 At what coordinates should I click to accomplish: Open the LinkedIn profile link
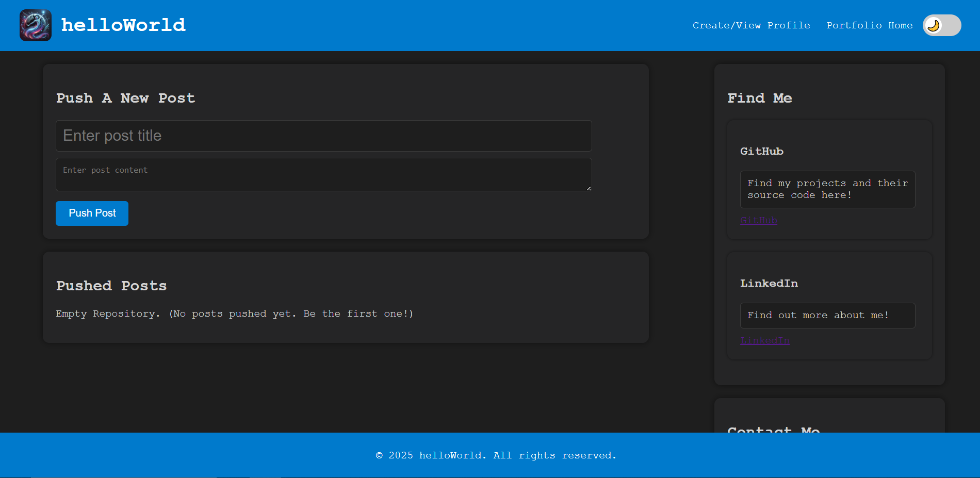pos(764,340)
